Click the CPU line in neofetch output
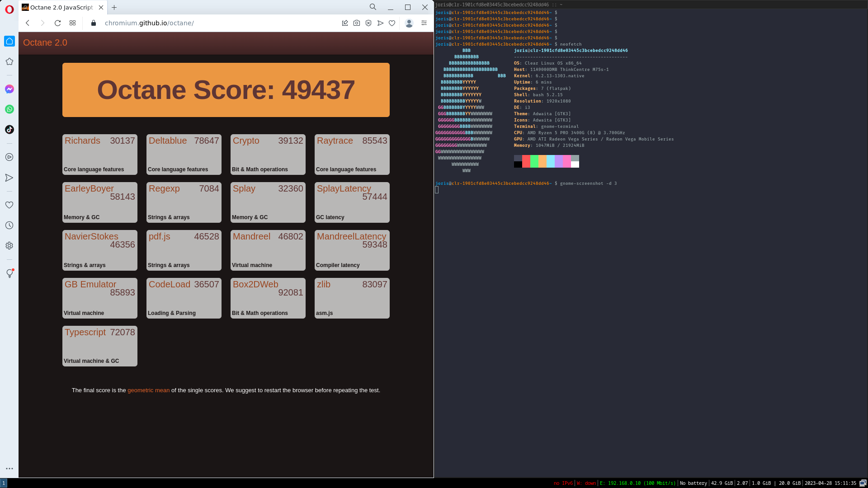868x488 pixels. pyautogui.click(x=570, y=133)
